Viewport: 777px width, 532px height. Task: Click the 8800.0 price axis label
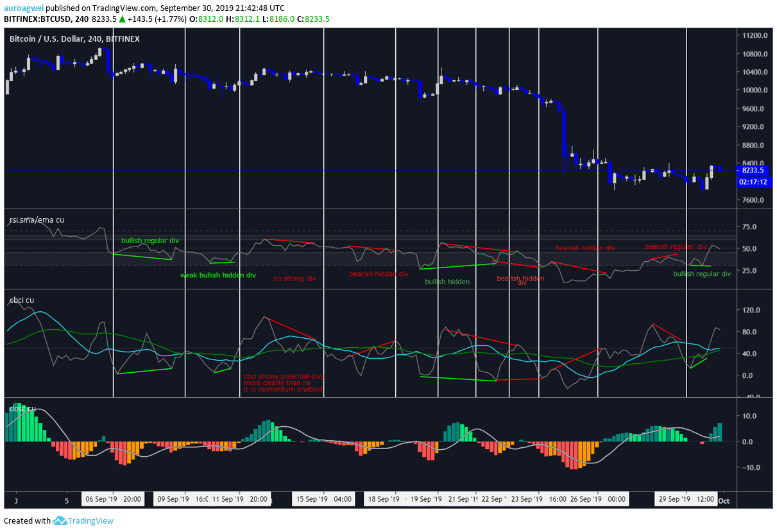point(751,146)
